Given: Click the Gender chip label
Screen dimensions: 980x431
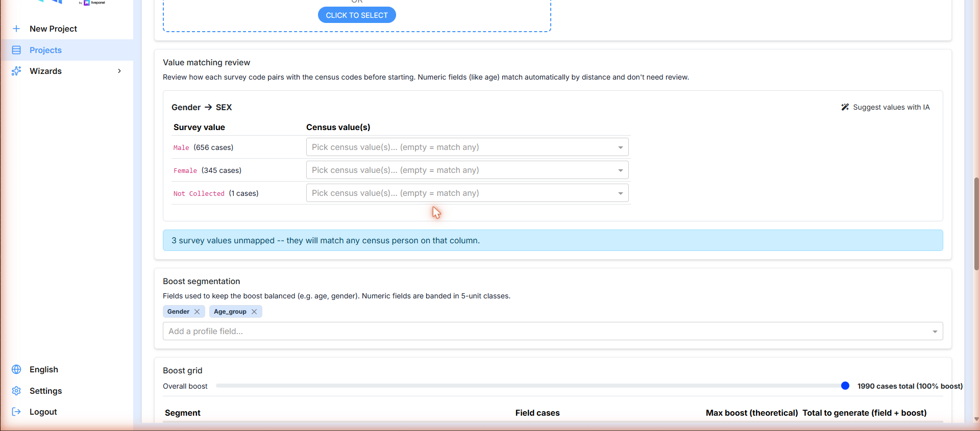Looking at the screenshot, I should click(178, 312).
